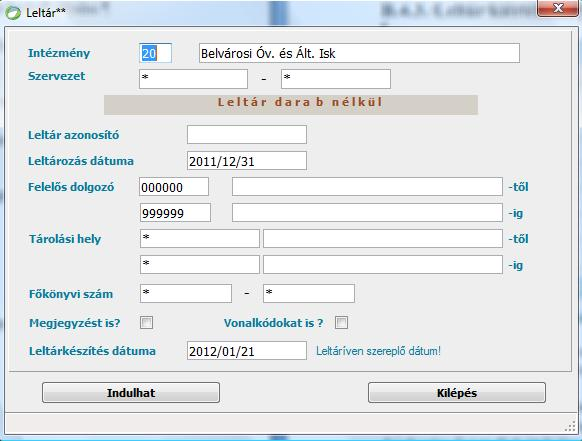Click the first Főkönyvi szám field
The image size is (582, 441).
click(186, 294)
